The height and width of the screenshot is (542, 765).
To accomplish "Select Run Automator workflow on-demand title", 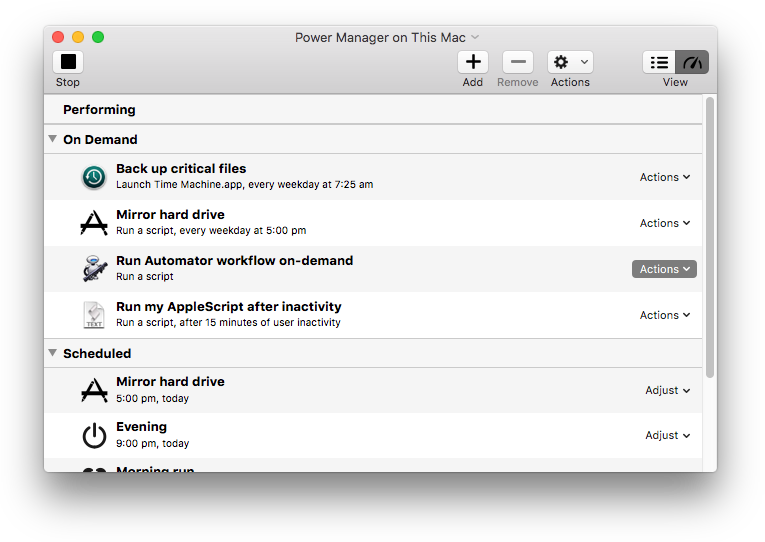I will (x=235, y=261).
